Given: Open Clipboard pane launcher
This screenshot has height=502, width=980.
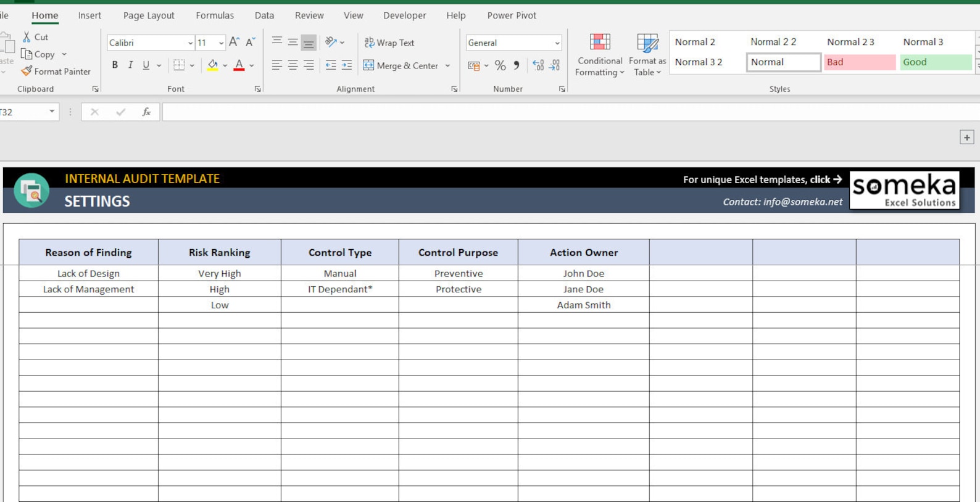Looking at the screenshot, I should click(x=95, y=89).
